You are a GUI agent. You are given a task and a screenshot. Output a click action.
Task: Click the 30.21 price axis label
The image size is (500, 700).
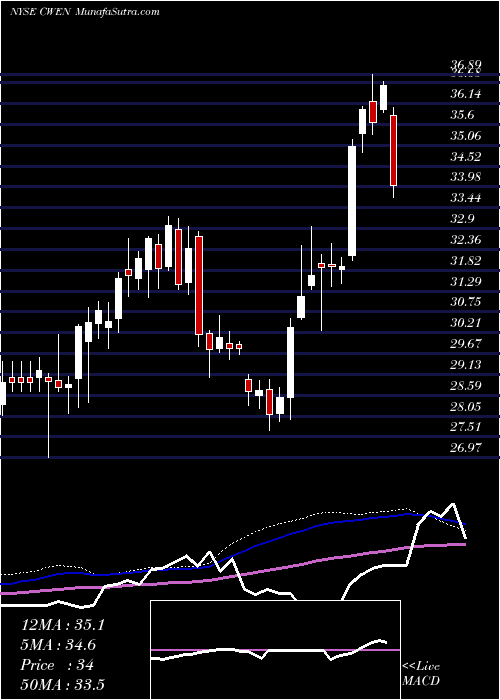466,322
